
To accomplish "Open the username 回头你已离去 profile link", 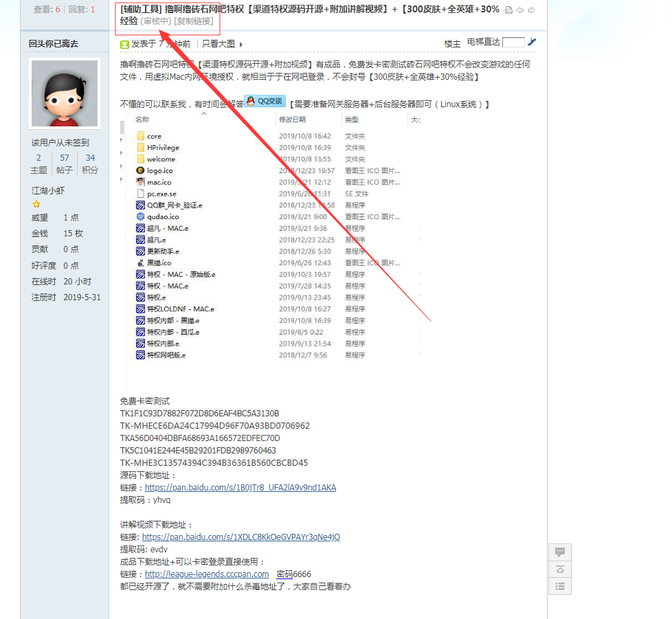I will (54, 44).
